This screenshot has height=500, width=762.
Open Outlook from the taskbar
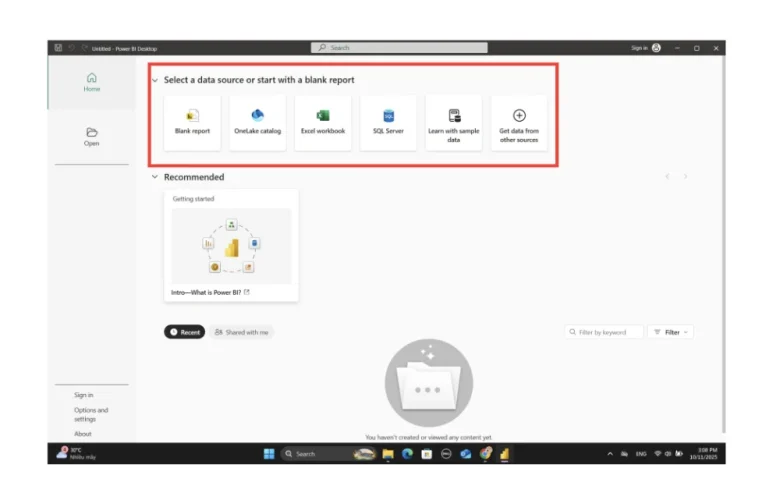[466, 454]
